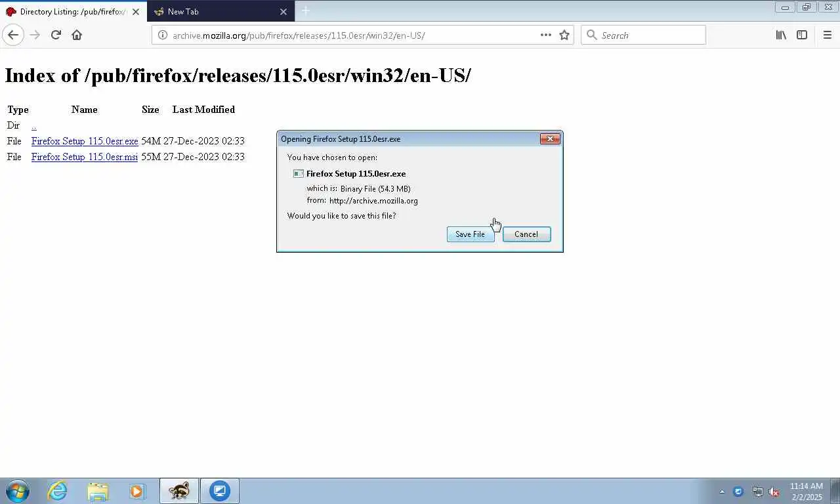Show site information icon in address bar
The width and height of the screenshot is (840, 504).
pyautogui.click(x=163, y=35)
